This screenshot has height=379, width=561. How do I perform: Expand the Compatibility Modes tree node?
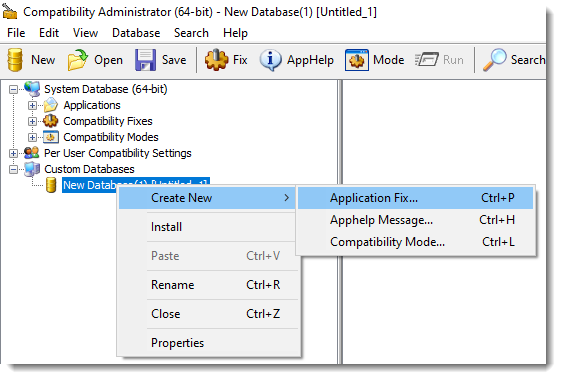coord(32,137)
